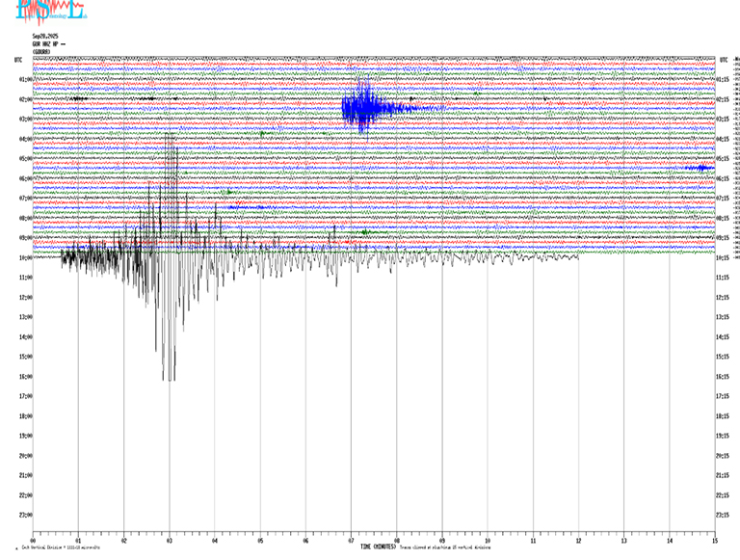Select the 10:00 hour label on left axis
Screen dimensions: 740x560
pos(26,258)
